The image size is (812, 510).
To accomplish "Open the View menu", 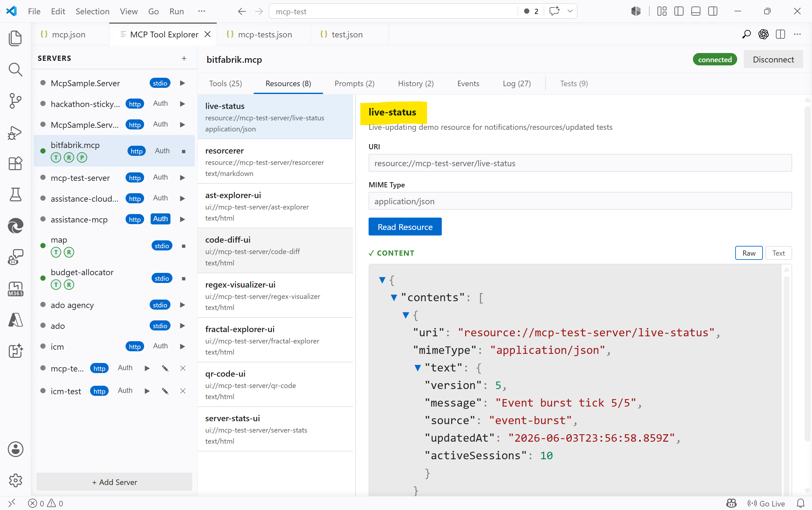I will (x=129, y=11).
